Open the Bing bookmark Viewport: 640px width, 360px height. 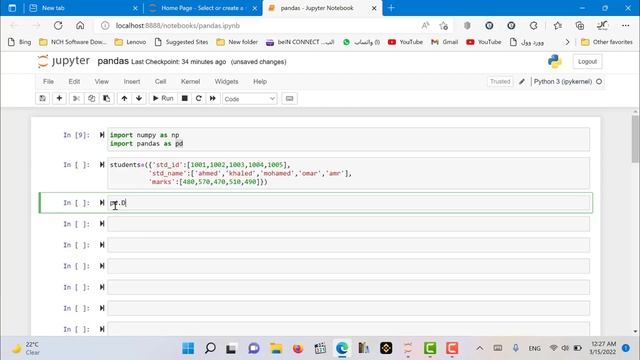20,42
